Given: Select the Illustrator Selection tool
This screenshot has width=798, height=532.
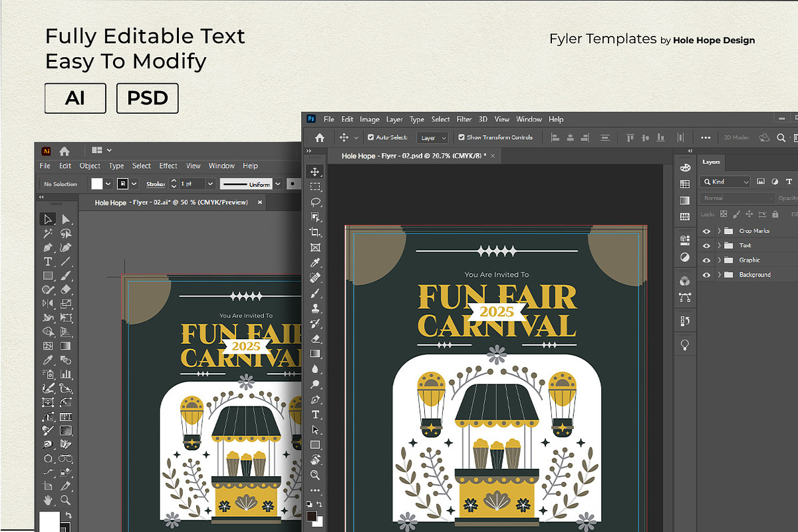Looking at the screenshot, I should click(x=48, y=219).
